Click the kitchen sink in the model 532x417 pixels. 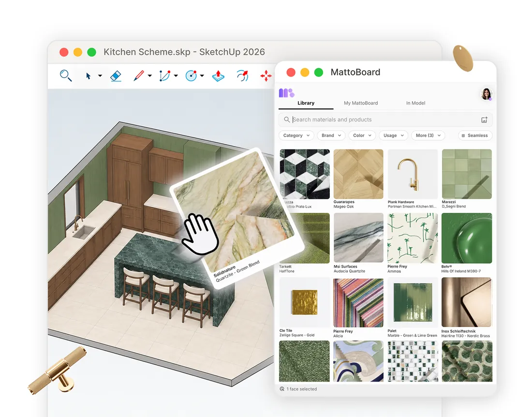(83, 232)
